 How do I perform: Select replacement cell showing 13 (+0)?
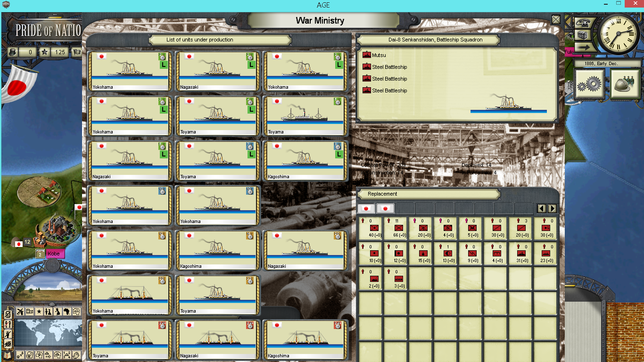pyautogui.click(x=446, y=254)
